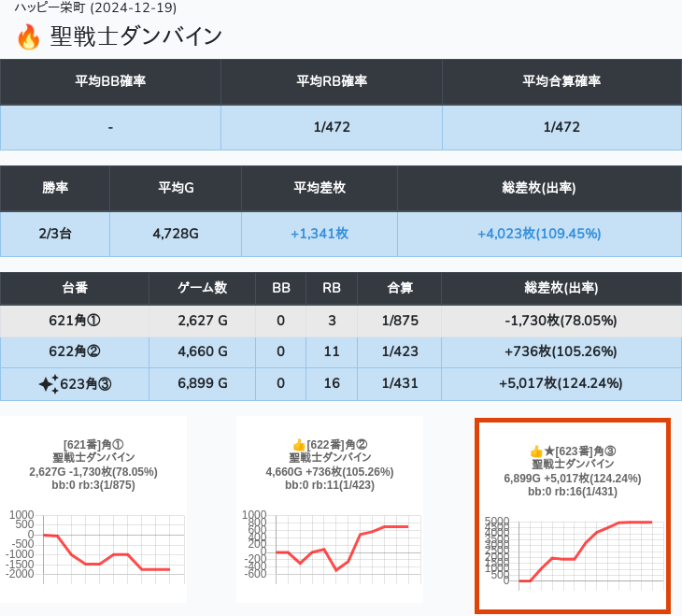
Task: Click +5,017枚(124.24%) in the 623 row
Action: pos(561,383)
